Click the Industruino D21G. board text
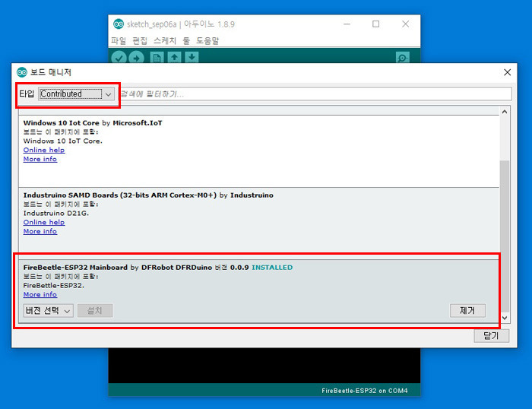 pos(56,213)
